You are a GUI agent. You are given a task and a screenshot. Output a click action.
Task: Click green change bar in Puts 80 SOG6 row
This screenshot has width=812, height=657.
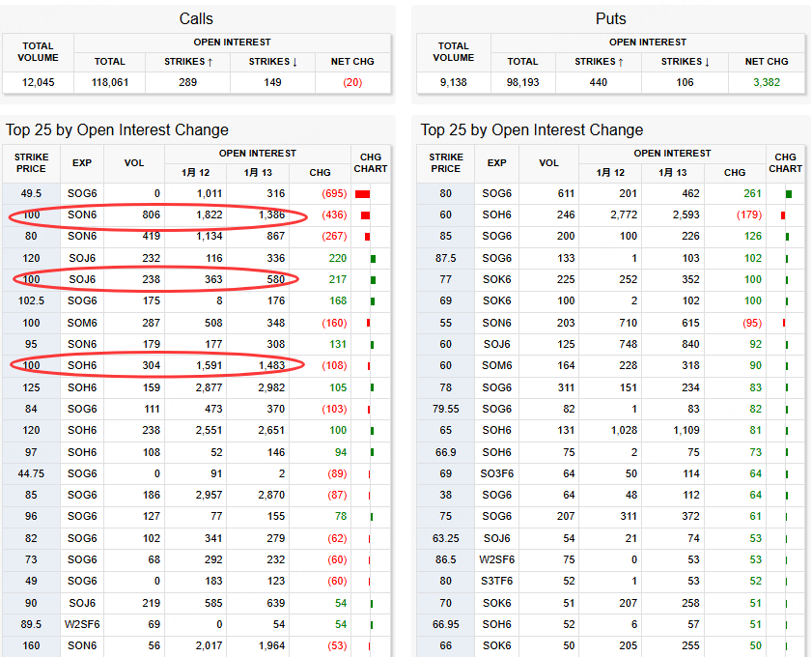pyautogui.click(x=789, y=194)
